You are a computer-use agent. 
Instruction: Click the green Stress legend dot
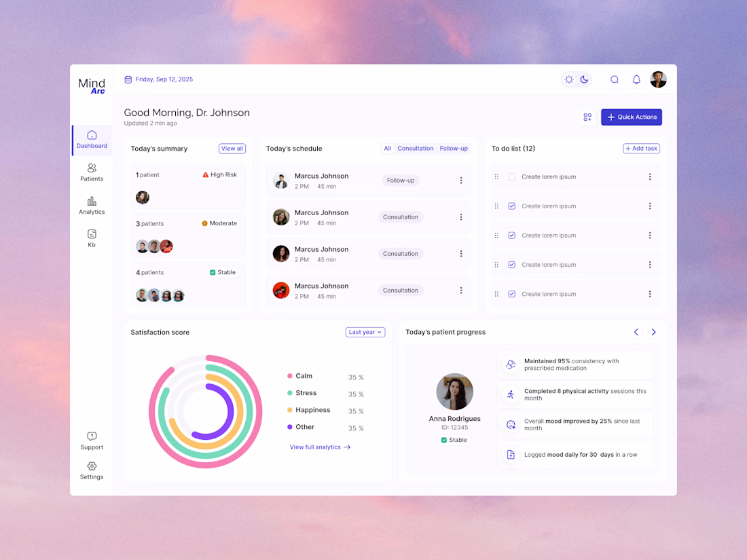(x=290, y=393)
